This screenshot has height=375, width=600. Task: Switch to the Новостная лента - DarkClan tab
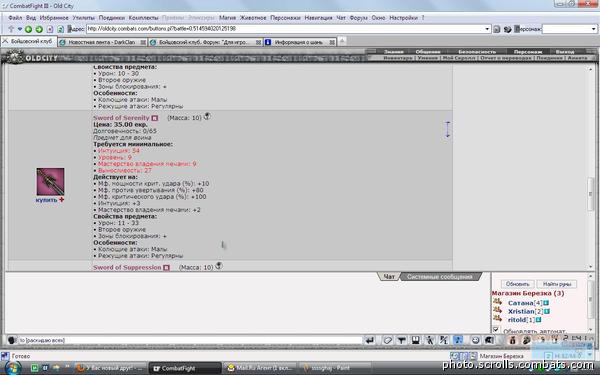point(103,42)
